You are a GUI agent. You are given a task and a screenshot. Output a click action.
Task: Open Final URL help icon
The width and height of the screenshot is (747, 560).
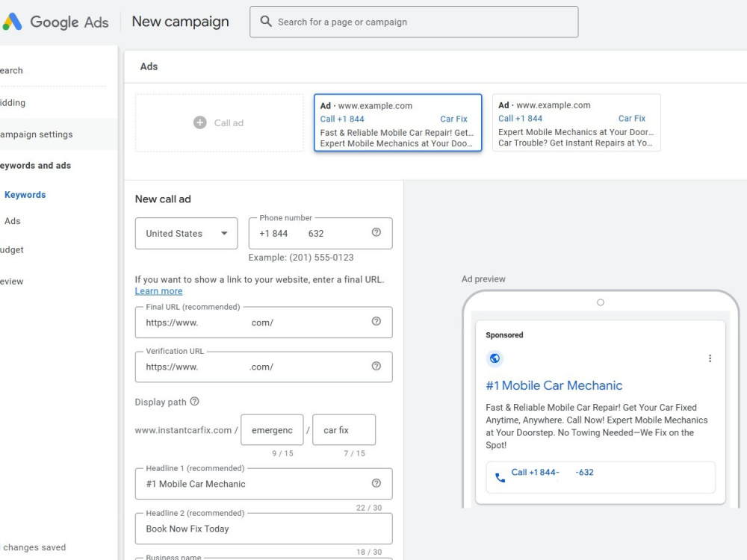coord(376,321)
